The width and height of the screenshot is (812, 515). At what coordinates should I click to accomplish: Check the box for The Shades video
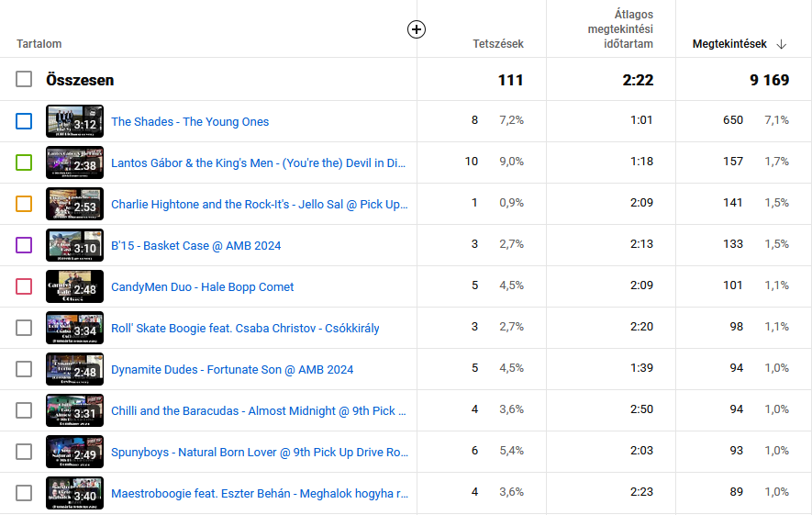click(24, 121)
